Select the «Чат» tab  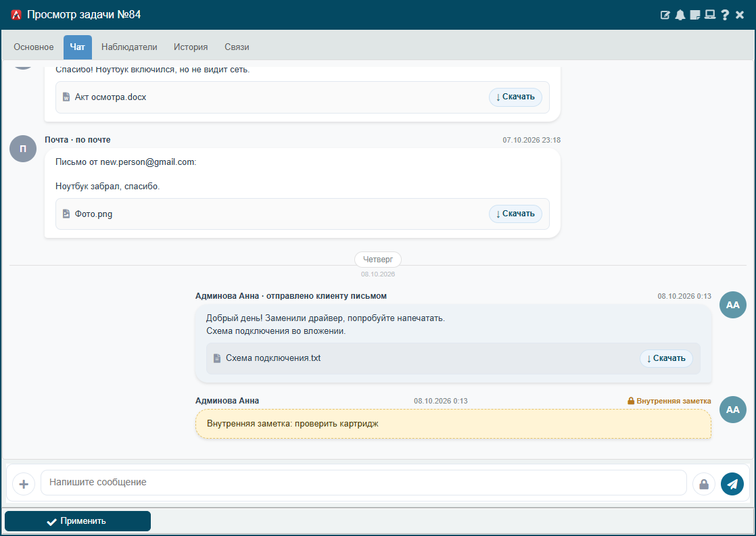78,47
